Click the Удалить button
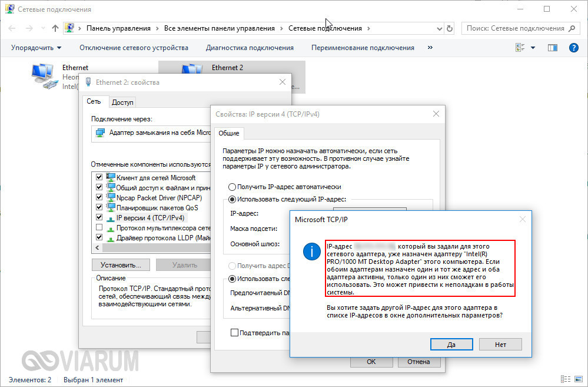This screenshot has height=387, width=588. pos(184,265)
